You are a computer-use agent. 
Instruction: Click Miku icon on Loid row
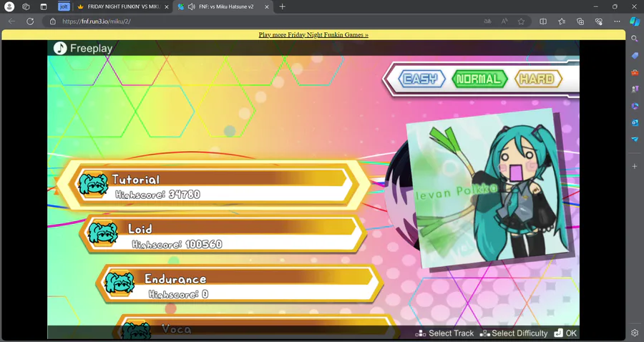coord(102,234)
